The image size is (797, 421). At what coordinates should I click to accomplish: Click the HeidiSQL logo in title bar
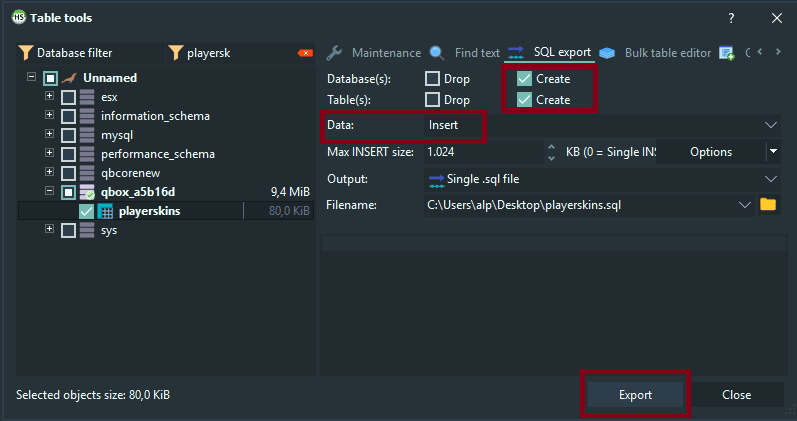tap(19, 17)
